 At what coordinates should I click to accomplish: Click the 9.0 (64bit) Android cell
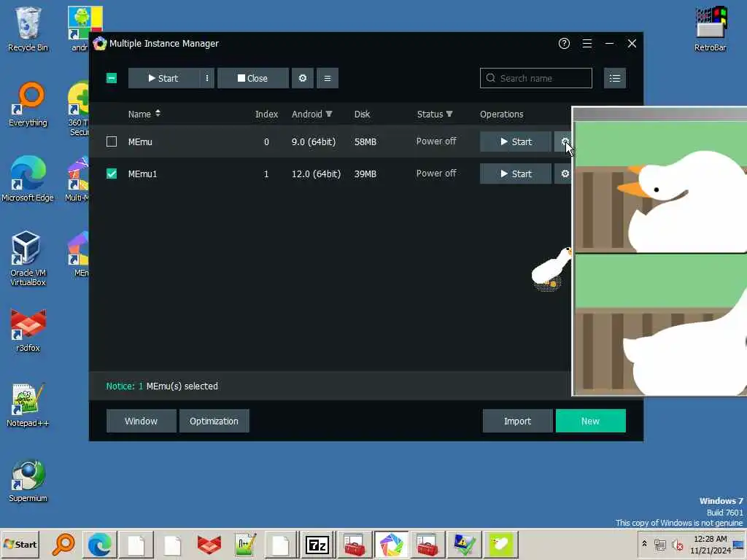[x=314, y=141]
